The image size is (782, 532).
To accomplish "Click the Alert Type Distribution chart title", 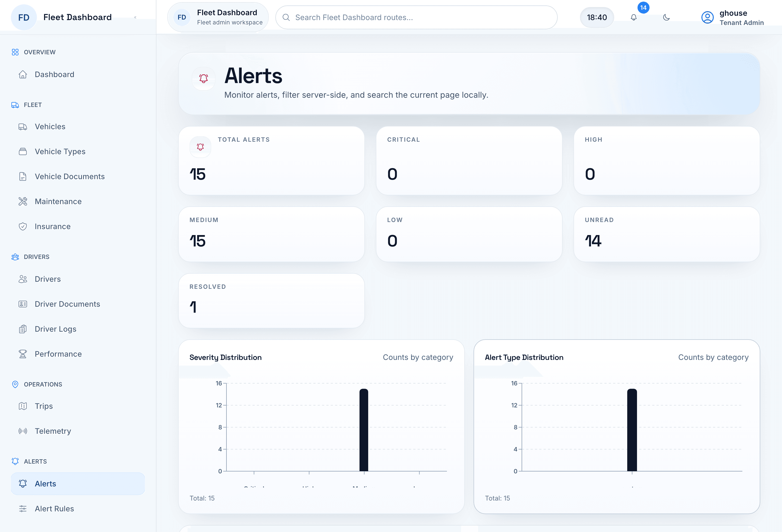I will pos(524,357).
